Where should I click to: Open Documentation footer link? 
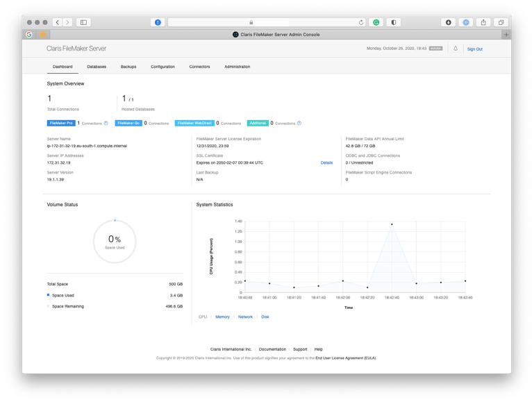click(x=272, y=349)
